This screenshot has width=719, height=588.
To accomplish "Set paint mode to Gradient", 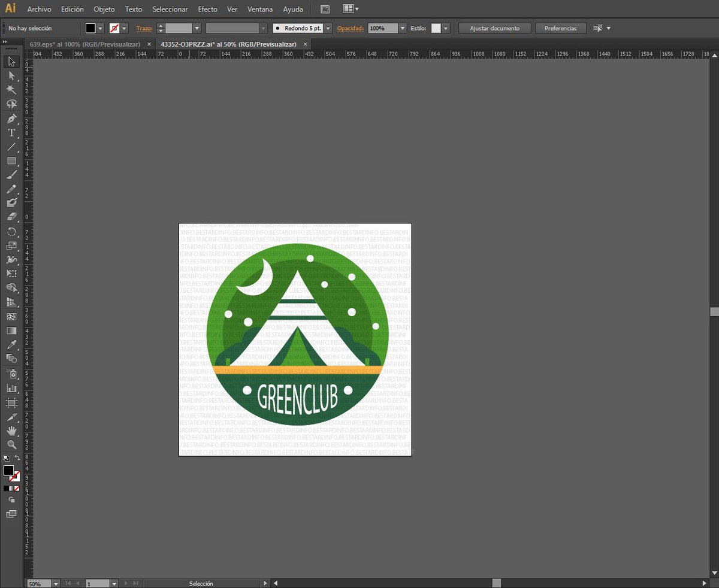I will coord(11,489).
